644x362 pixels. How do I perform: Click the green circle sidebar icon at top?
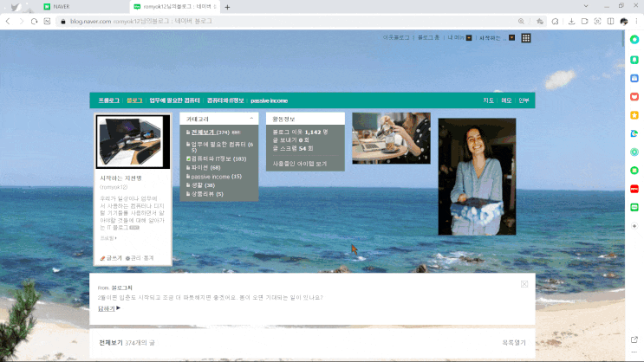[634, 39]
